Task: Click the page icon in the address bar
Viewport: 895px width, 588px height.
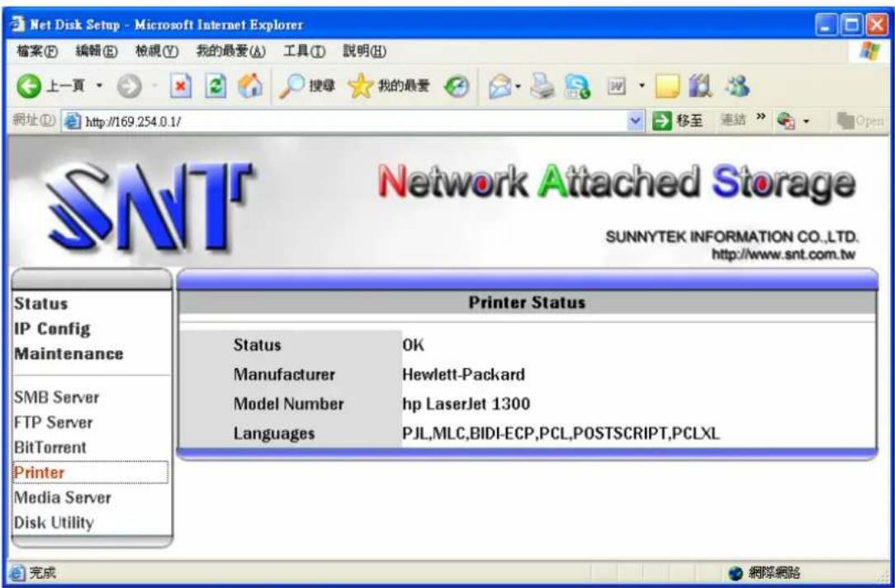Action: pos(72,121)
